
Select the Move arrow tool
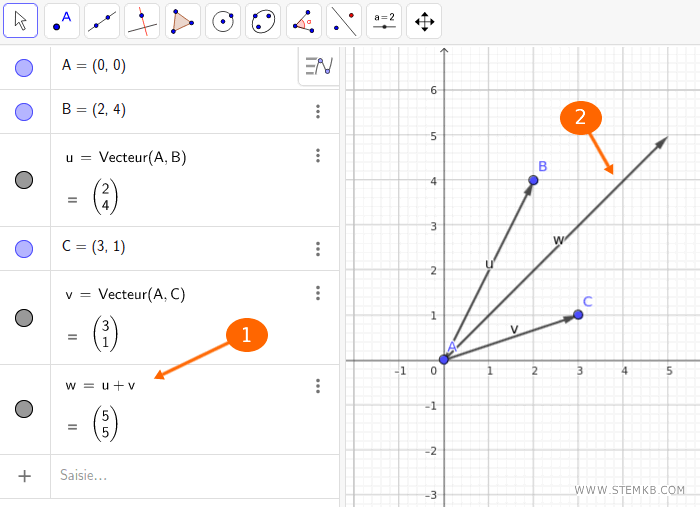(22, 21)
